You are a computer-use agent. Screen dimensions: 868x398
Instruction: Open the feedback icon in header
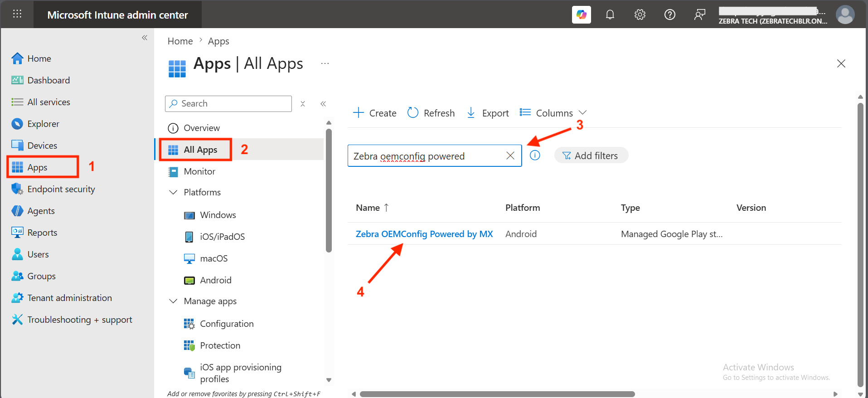pos(700,15)
